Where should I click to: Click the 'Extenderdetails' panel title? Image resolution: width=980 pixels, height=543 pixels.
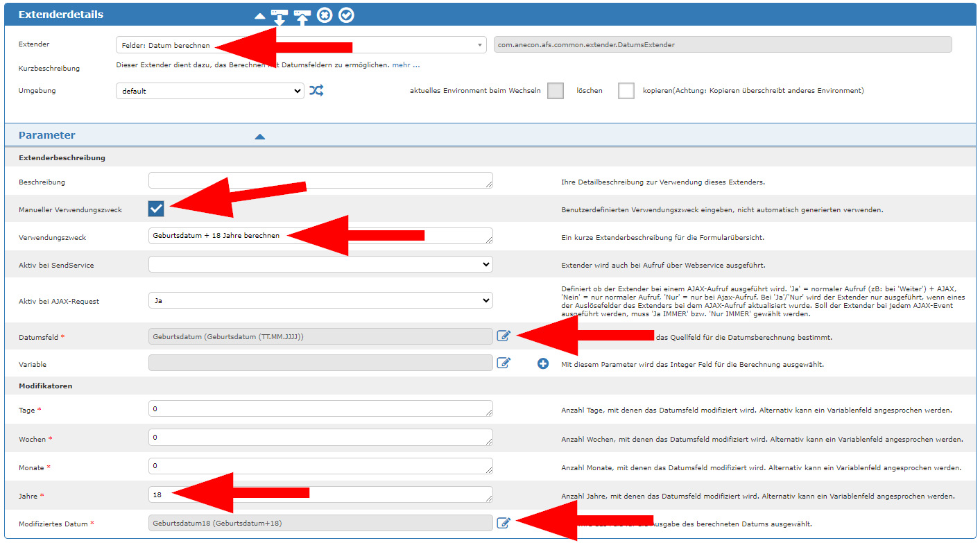[61, 15]
